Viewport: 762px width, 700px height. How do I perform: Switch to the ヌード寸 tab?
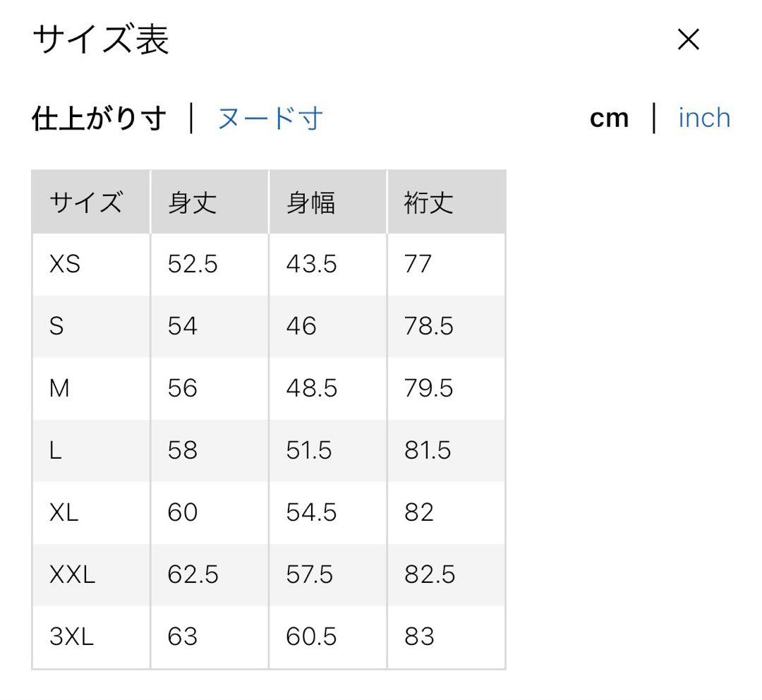[270, 118]
